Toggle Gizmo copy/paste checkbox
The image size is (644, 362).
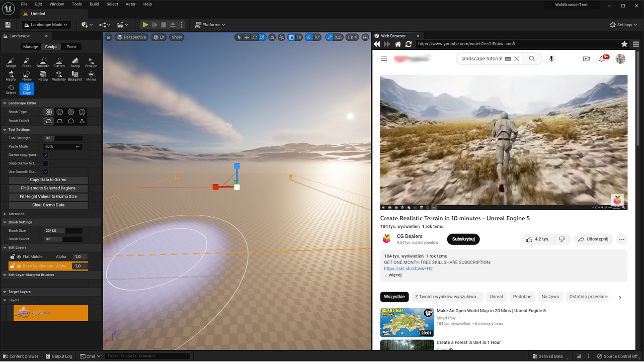[46, 155]
